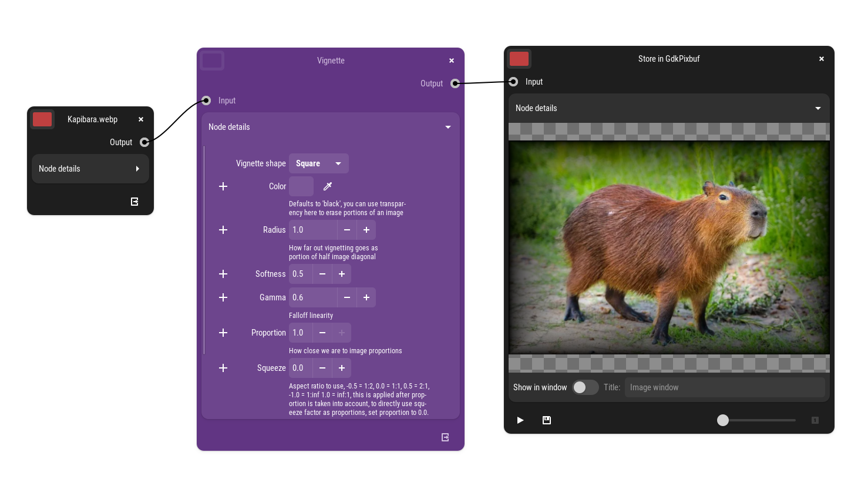
Task: Collapse Node details in Store in GdkPixbuf
Action: [668, 108]
